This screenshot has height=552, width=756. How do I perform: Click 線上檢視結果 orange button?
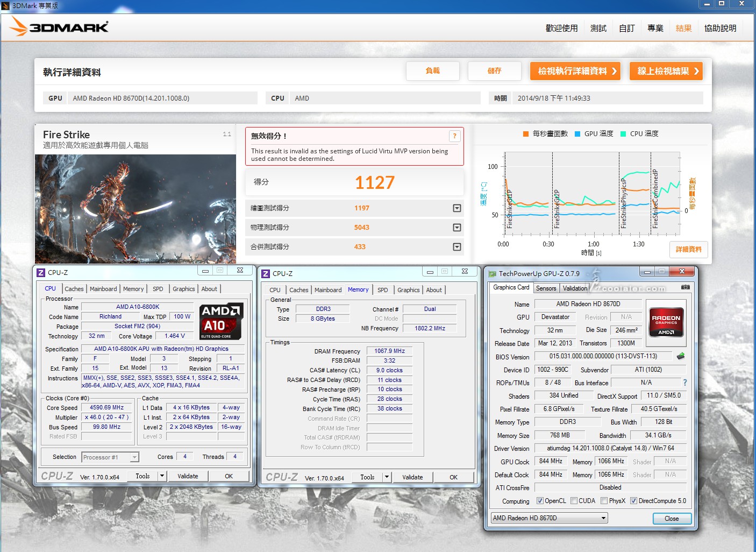[x=666, y=71]
